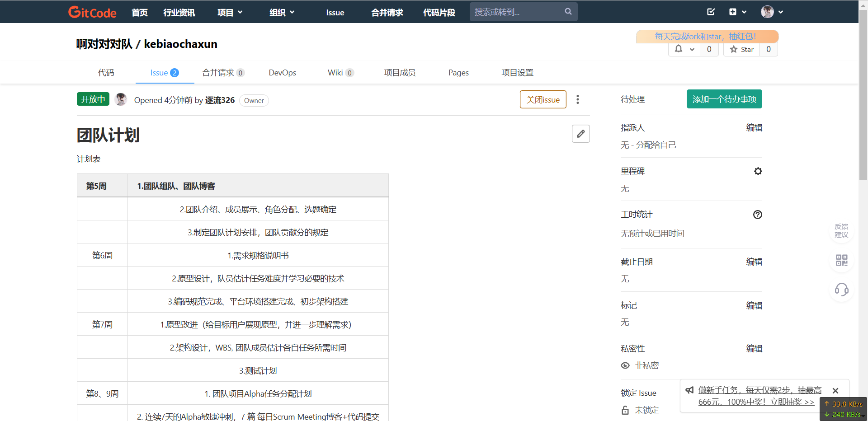The width and height of the screenshot is (868, 421).
Task: Edit the 标记 labels
Action: 754,306
